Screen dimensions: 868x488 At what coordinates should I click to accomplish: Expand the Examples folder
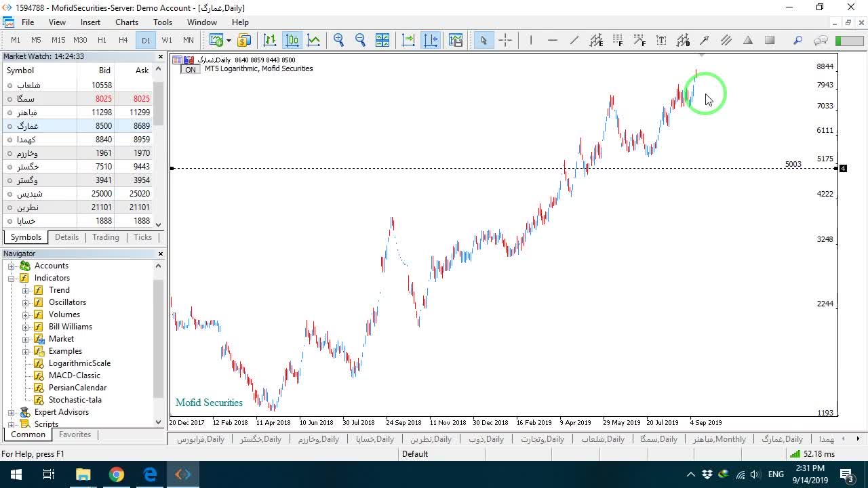(26, 351)
